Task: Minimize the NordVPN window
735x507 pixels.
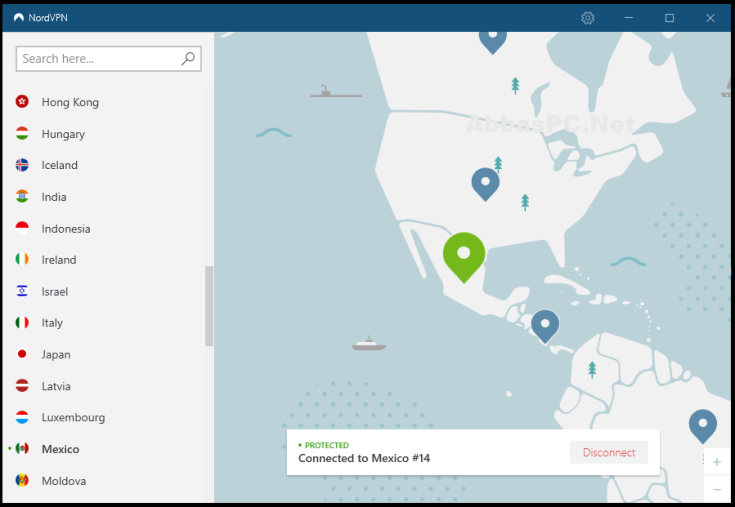Action: (x=629, y=18)
